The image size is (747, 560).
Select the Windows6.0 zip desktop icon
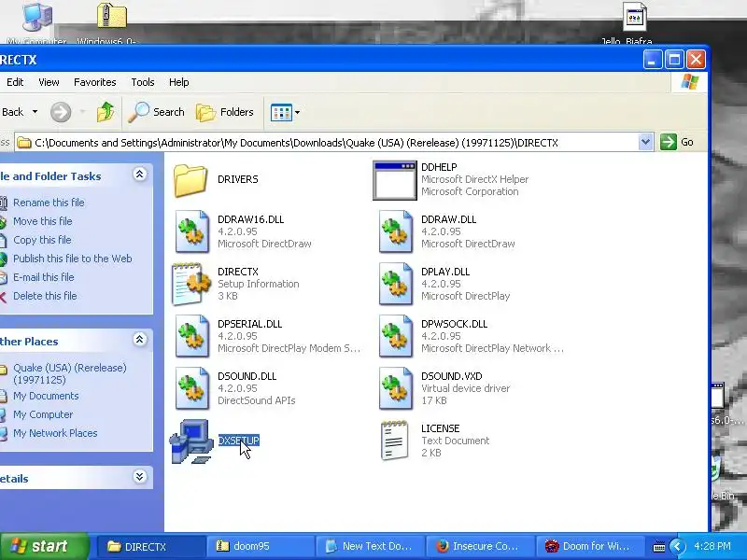111,15
